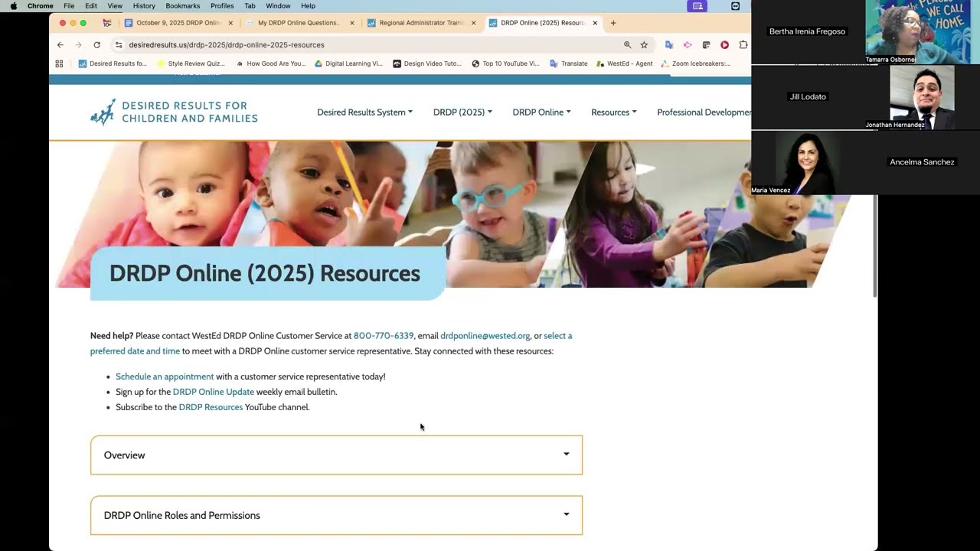Click the phone number 800-770-6339 link
Viewport: 980px width, 551px height.
click(384, 335)
